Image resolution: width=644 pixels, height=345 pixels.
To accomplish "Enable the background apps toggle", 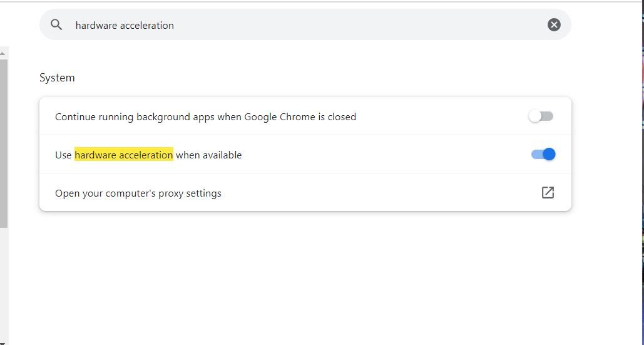I will (x=541, y=116).
